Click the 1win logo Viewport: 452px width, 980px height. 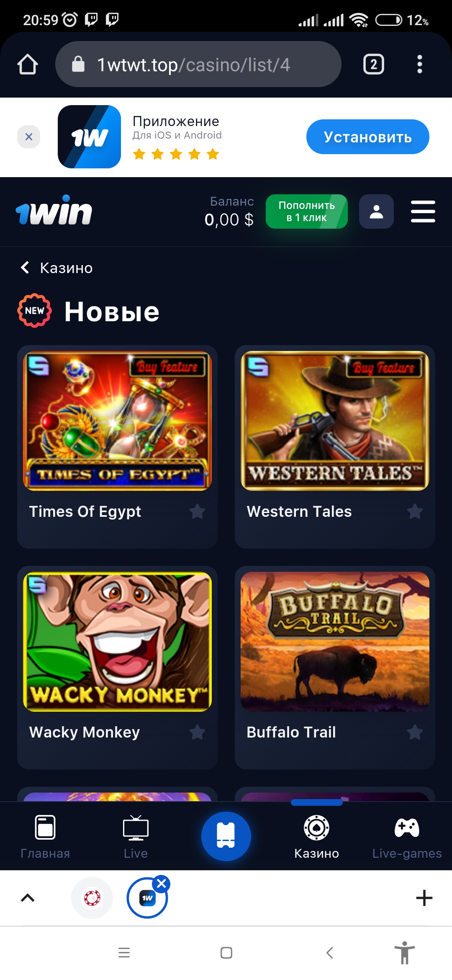[54, 211]
